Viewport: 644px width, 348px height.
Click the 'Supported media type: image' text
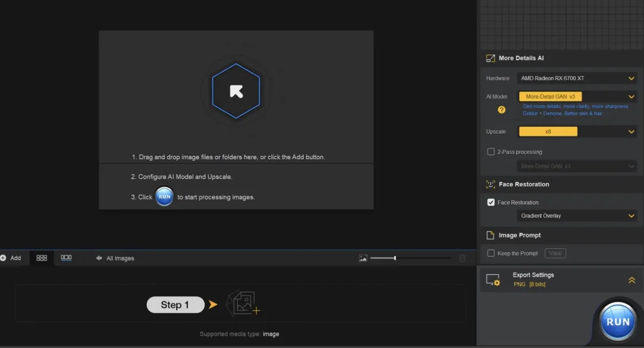click(240, 334)
